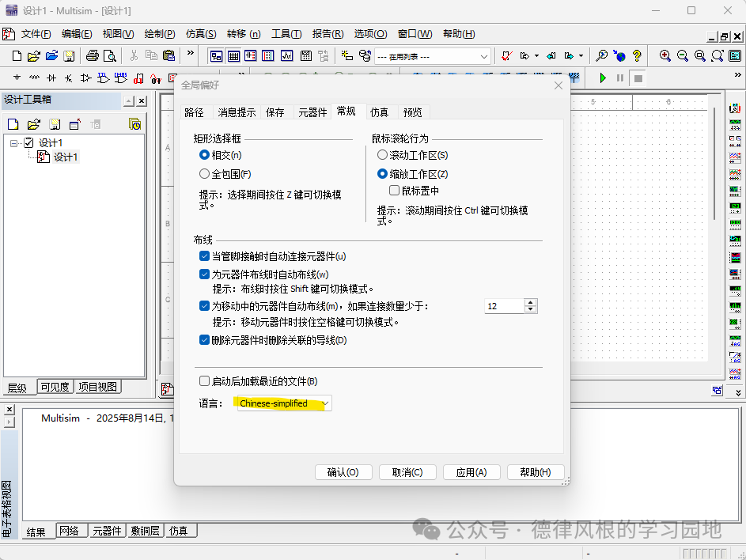This screenshot has width=746, height=560.
Task: Close the 全局偏好 dialog
Action: coord(559,85)
